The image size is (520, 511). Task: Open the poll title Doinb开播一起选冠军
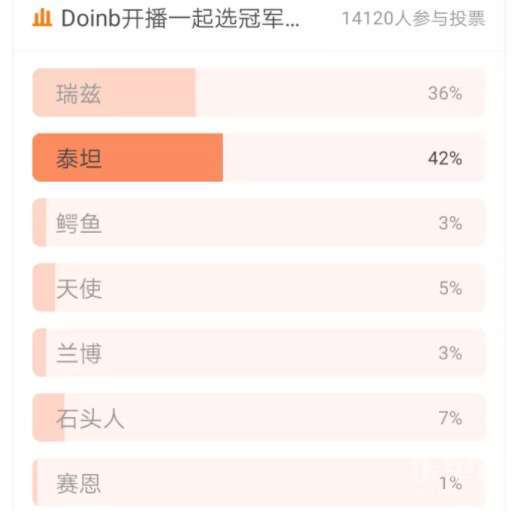point(180,18)
